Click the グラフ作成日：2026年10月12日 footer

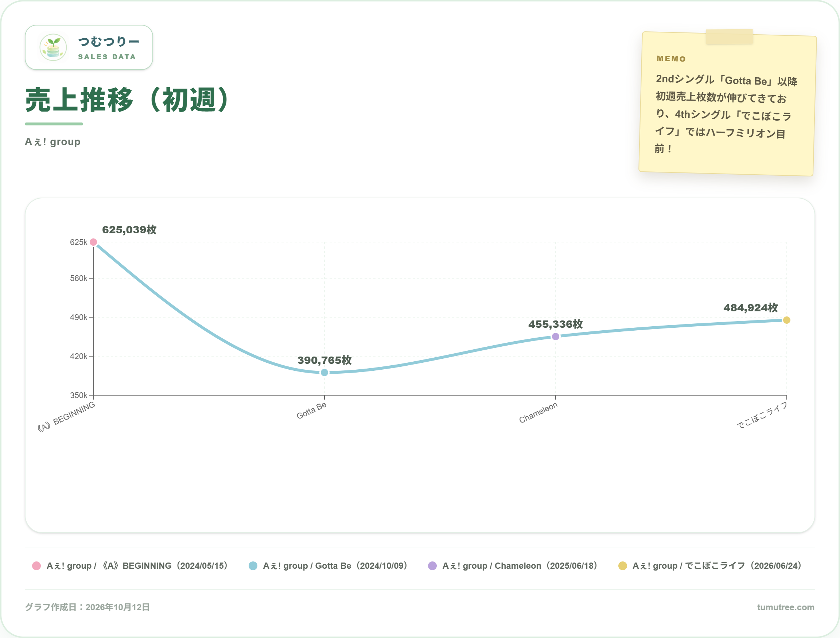87,607
